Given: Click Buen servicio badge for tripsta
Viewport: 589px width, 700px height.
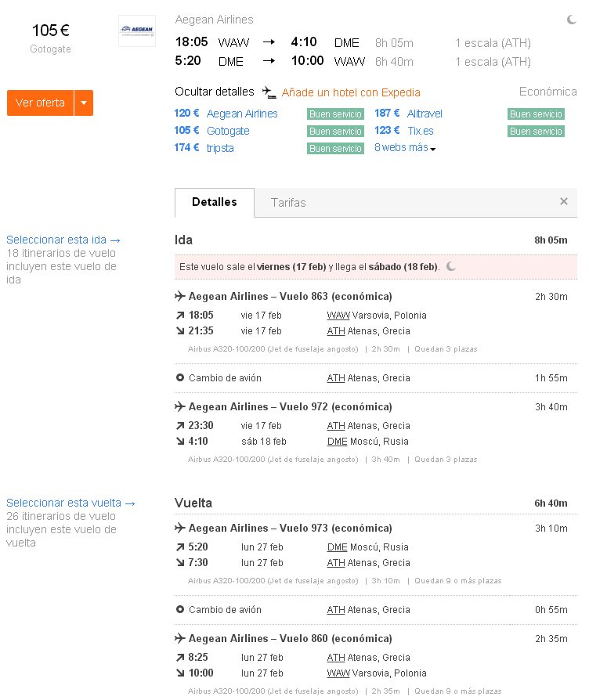Looking at the screenshot, I should pos(335,148).
